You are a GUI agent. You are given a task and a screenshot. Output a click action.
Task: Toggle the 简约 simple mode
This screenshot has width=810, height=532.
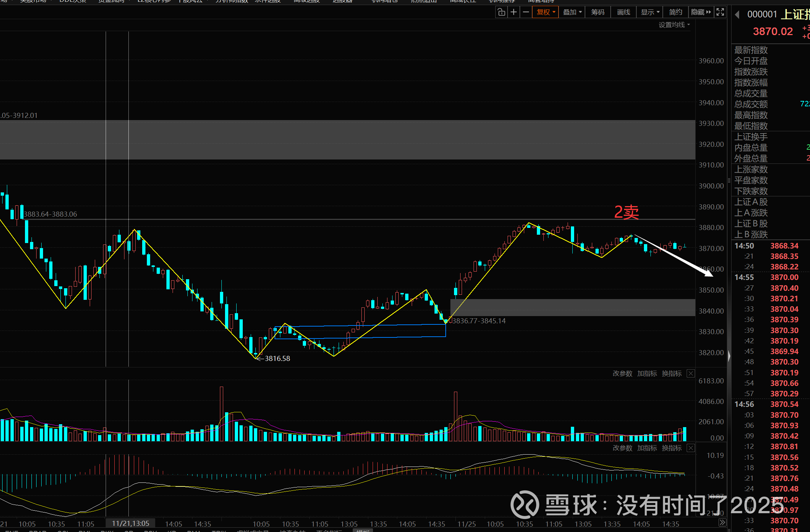[675, 12]
